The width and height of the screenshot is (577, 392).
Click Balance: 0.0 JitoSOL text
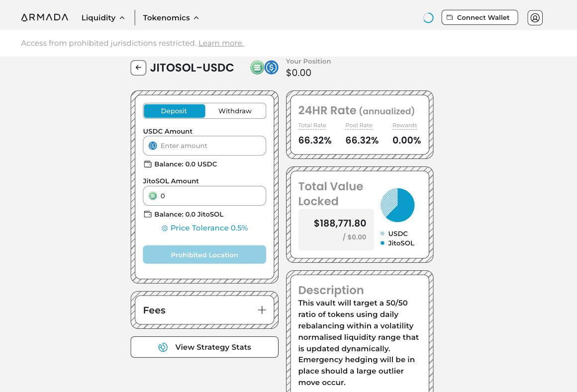pyautogui.click(x=189, y=214)
